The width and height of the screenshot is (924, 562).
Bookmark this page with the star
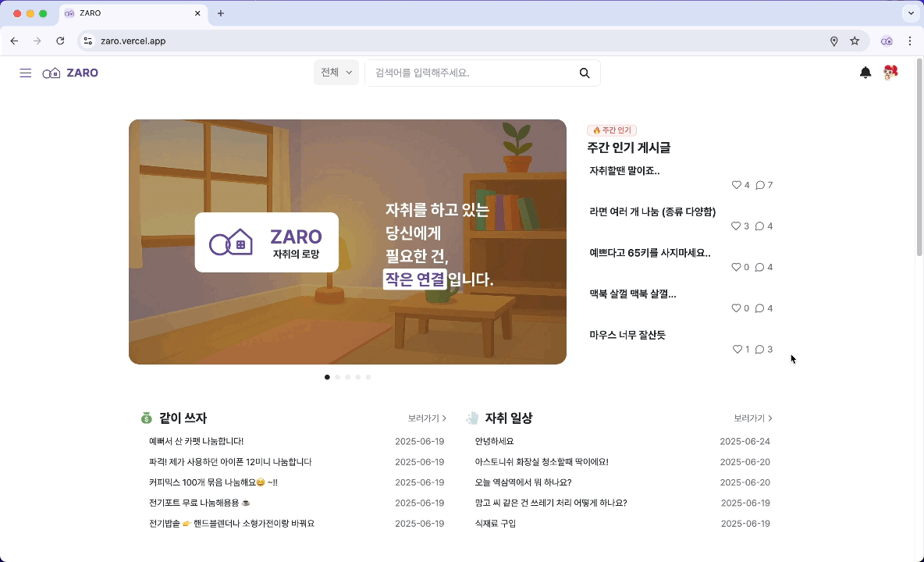[855, 41]
